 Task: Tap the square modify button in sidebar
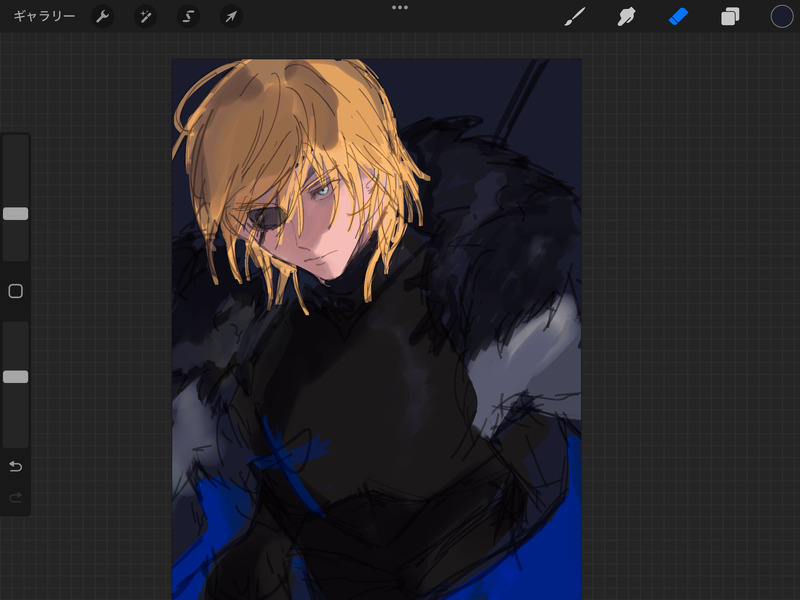(x=16, y=291)
